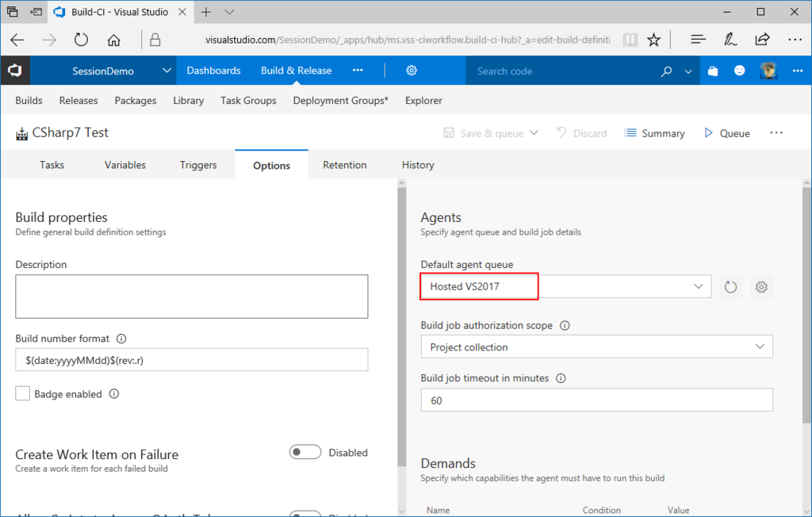This screenshot has width=812, height=517.
Task: Switch to the Tasks tab
Action: (52, 165)
